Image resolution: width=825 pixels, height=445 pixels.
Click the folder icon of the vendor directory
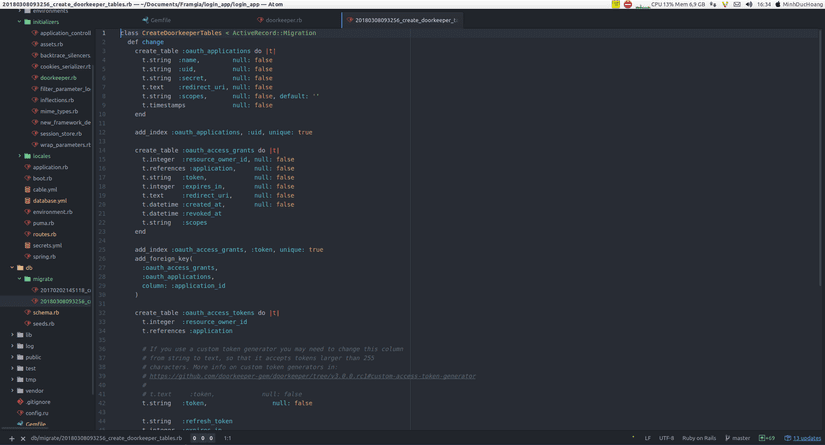coord(20,391)
